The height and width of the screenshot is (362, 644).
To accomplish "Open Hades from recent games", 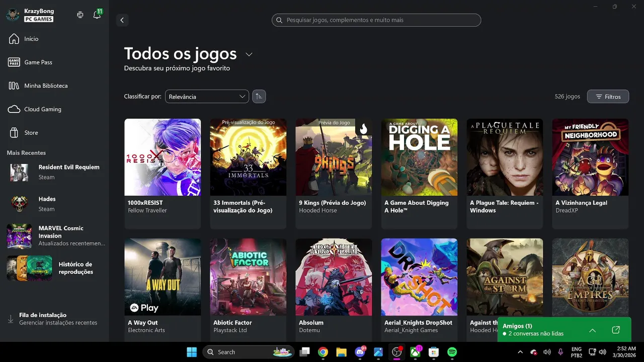I will point(54,204).
